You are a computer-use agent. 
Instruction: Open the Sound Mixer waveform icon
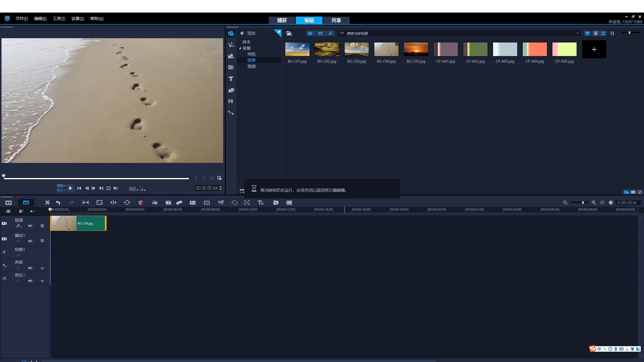click(x=155, y=203)
